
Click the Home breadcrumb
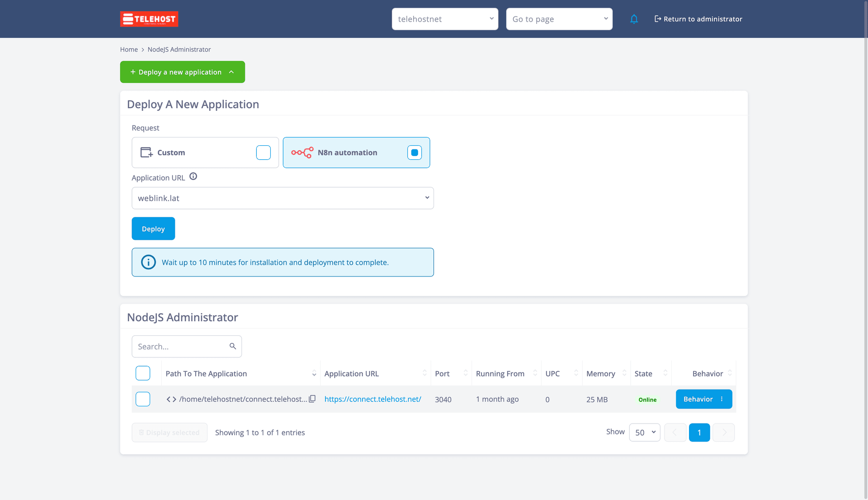[x=129, y=49]
